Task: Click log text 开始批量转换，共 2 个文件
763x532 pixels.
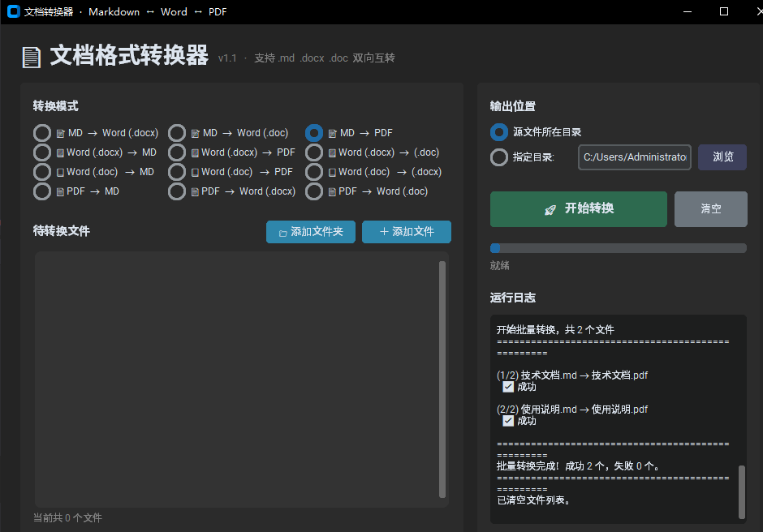Action: [555, 330]
